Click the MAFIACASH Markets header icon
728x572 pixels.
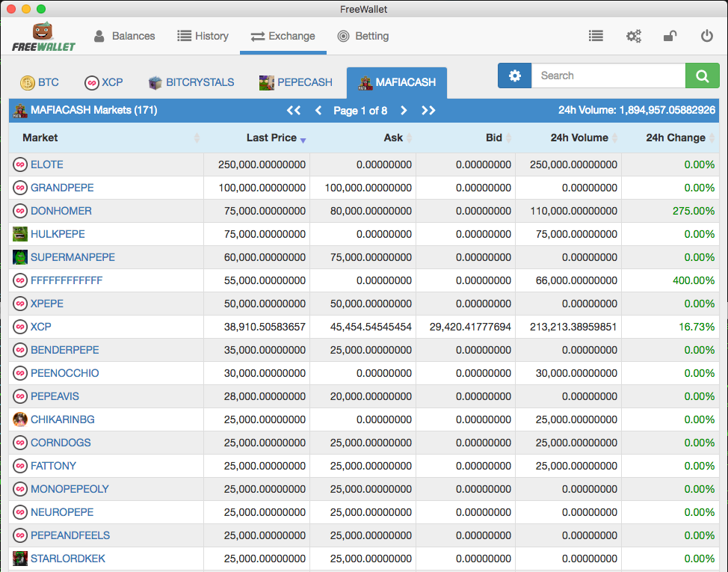coord(20,111)
